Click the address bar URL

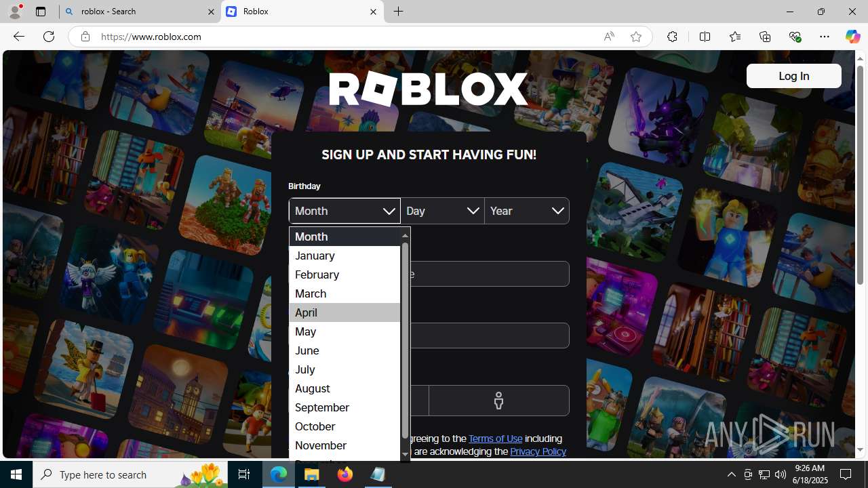[151, 37]
